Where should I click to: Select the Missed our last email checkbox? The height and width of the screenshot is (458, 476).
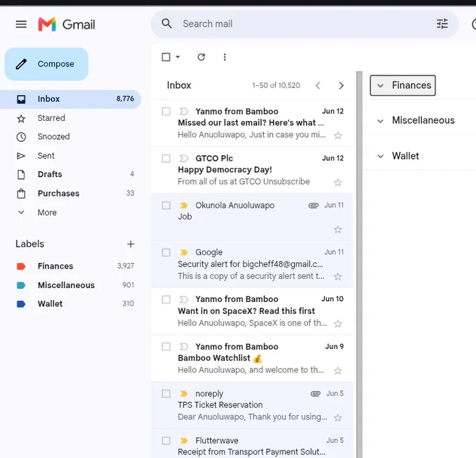(x=166, y=111)
